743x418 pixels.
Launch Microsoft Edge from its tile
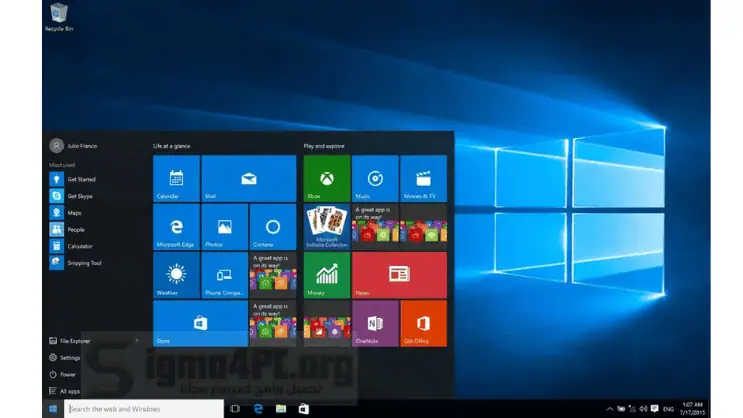(x=176, y=227)
